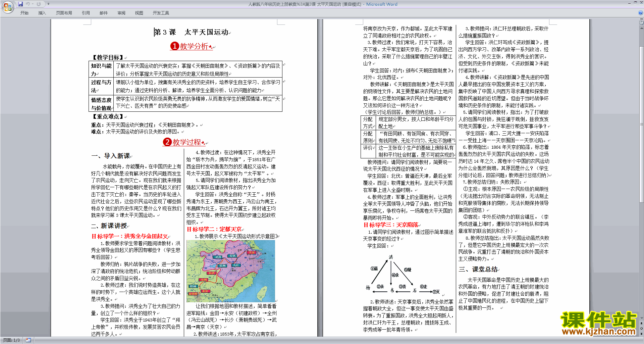Switch to the 视图 tab
This screenshot has width=644, height=344.
coord(139,13)
